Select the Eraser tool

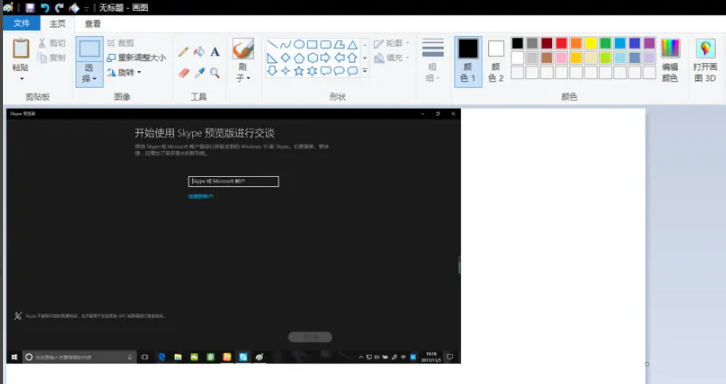pyautogui.click(x=184, y=73)
